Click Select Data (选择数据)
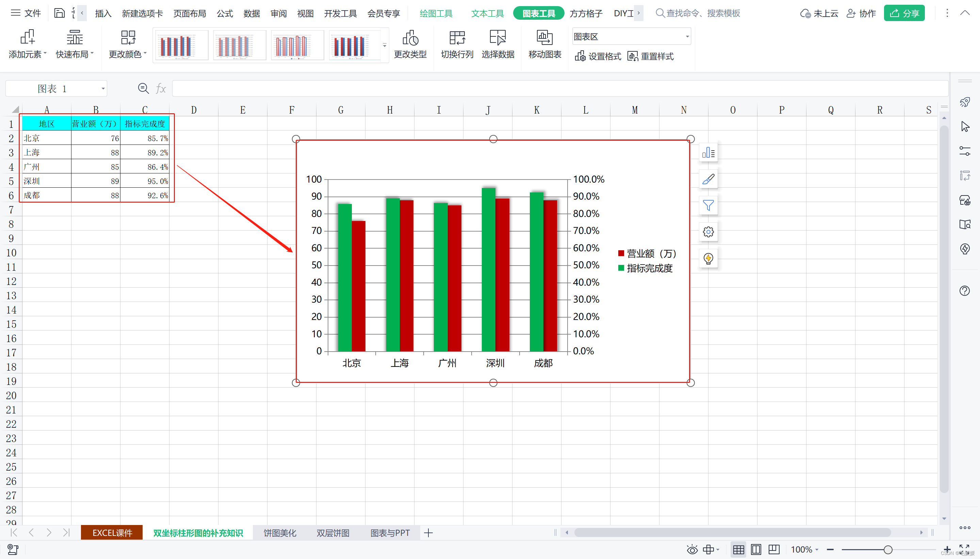Viewport: 980px width, 559px height. 498,44
